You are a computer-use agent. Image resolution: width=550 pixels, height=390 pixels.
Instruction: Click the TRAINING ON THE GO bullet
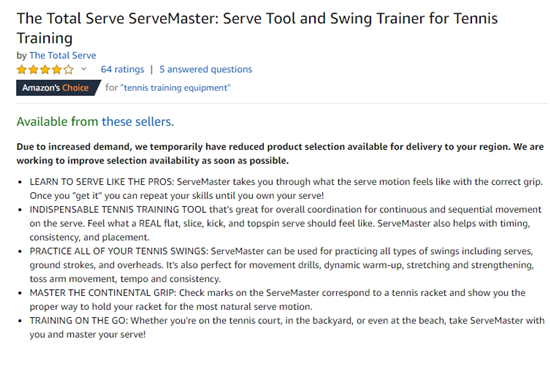click(x=287, y=328)
